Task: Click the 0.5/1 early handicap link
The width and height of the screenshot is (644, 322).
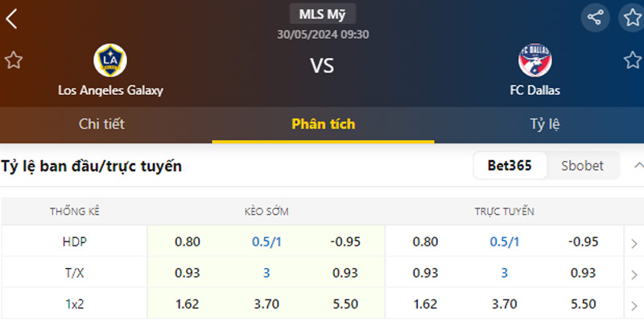Action: pos(266,242)
